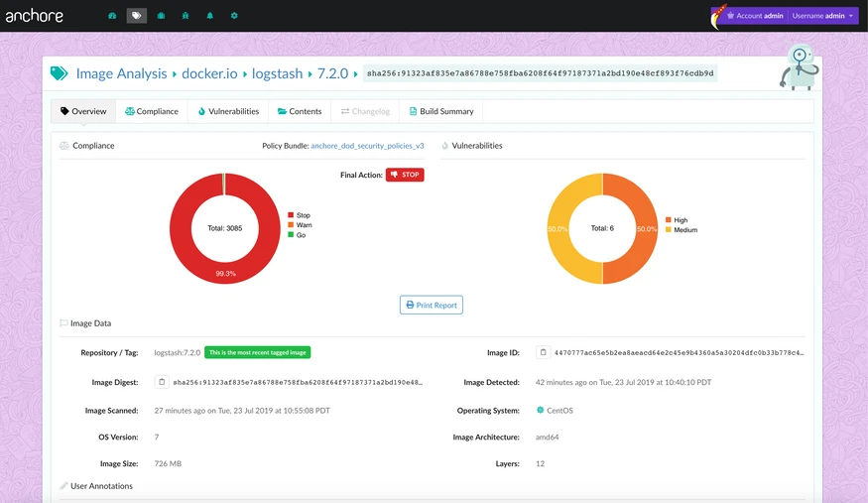Viewport: 868px width, 503px height.
Task: Click the 'amd64' image architecture value
Action: [x=547, y=437]
